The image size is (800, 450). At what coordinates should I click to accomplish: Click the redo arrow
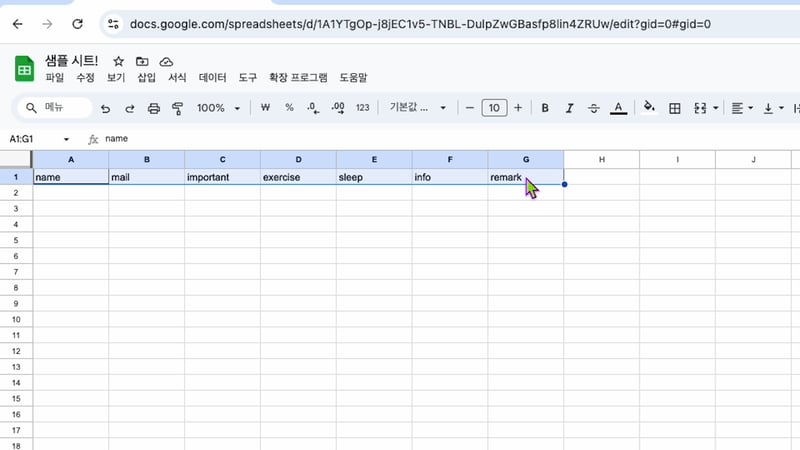[130, 108]
